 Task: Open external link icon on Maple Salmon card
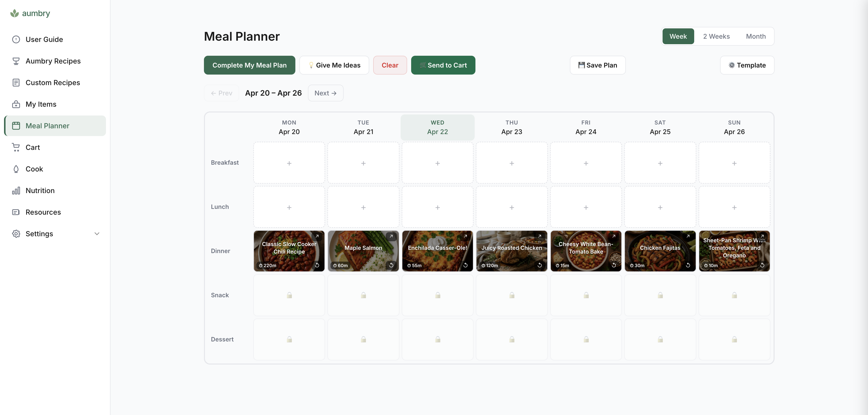[x=391, y=236]
